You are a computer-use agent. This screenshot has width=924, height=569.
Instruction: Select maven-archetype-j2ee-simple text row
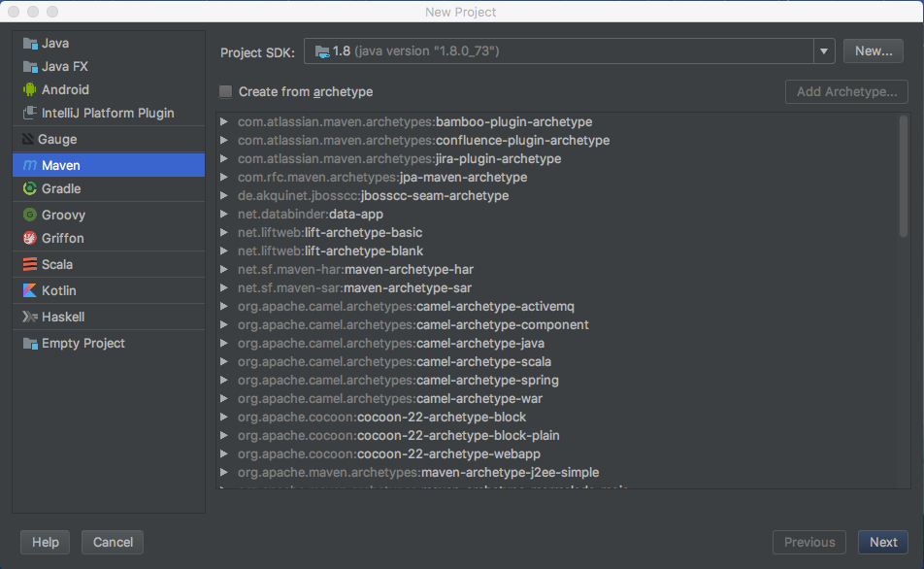click(417, 472)
